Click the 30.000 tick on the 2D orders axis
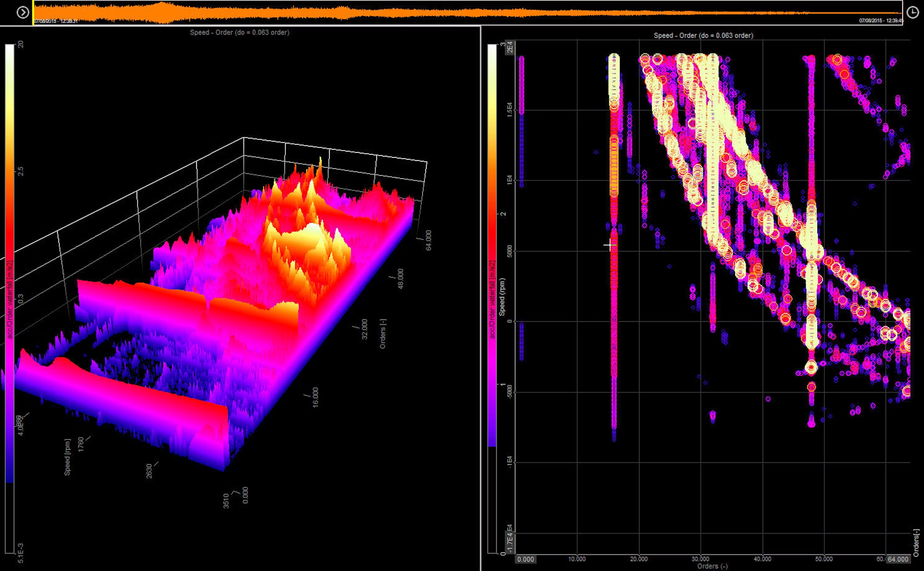This screenshot has height=571, width=924. 700,559
